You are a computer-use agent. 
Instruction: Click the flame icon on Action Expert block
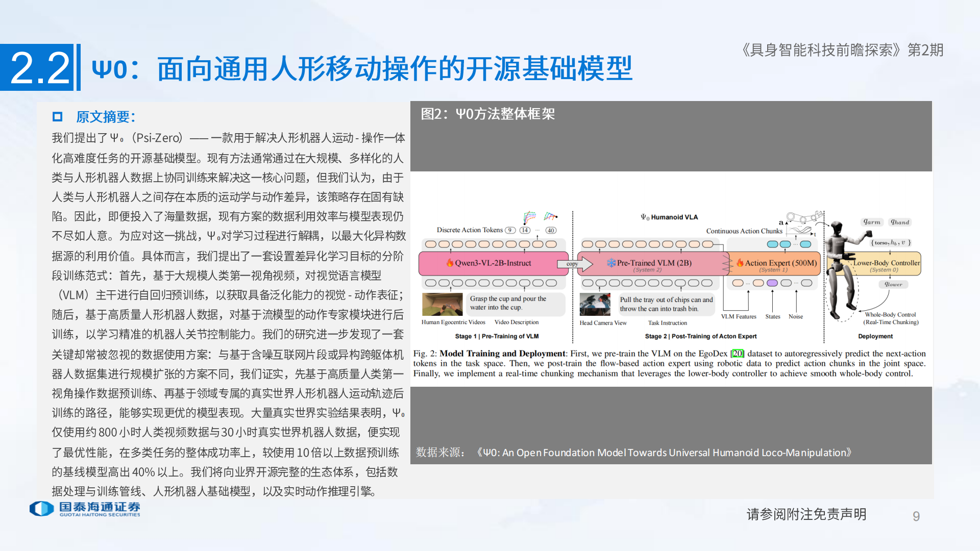coord(740,263)
